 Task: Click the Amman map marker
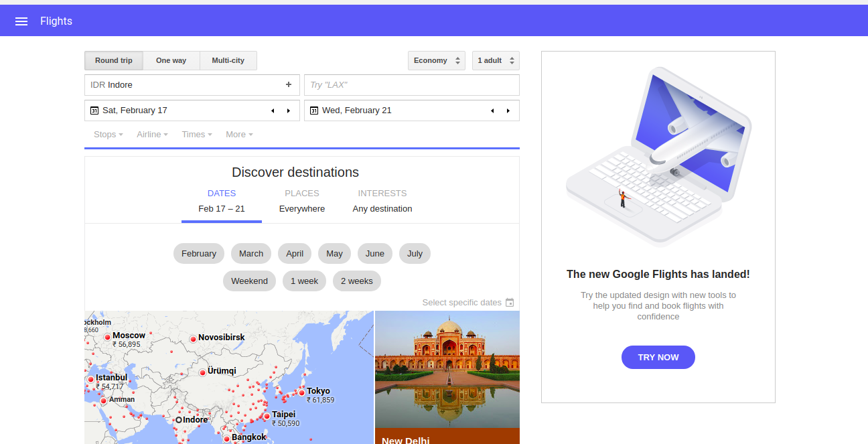tap(103, 401)
